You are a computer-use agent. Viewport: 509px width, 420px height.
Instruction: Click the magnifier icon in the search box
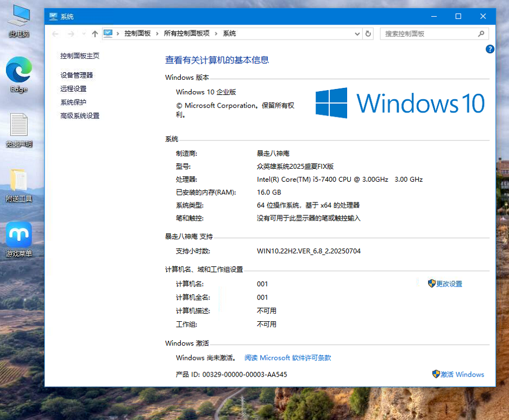point(481,34)
